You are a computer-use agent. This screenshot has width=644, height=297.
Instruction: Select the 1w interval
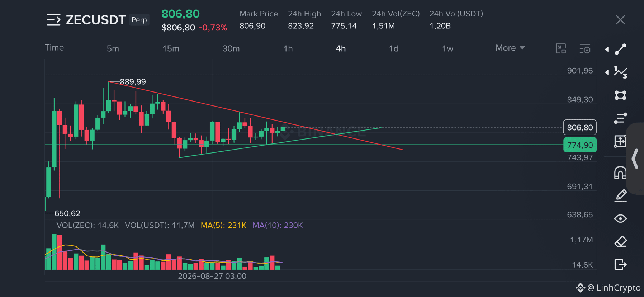pos(448,48)
